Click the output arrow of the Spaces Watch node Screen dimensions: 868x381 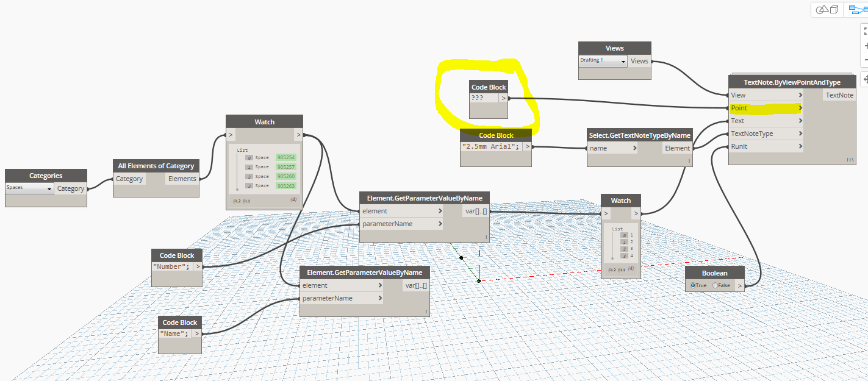pyautogui.click(x=298, y=135)
